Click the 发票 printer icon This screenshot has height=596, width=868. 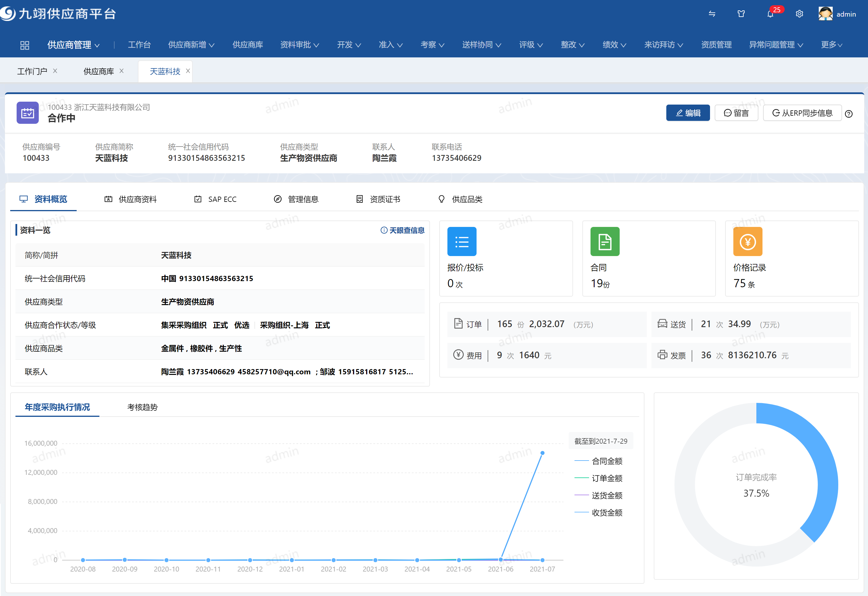(x=662, y=355)
